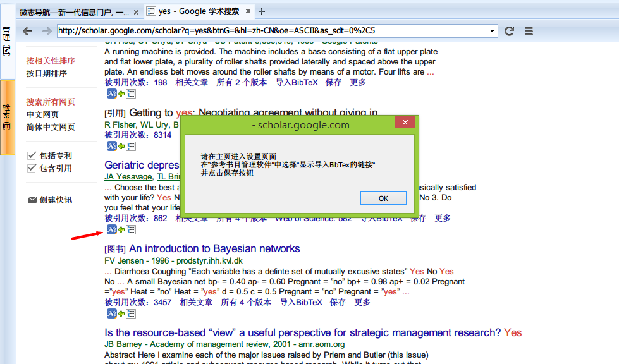Click the list icon under the 862-citation result
The image size is (619, 364).
[x=131, y=229]
